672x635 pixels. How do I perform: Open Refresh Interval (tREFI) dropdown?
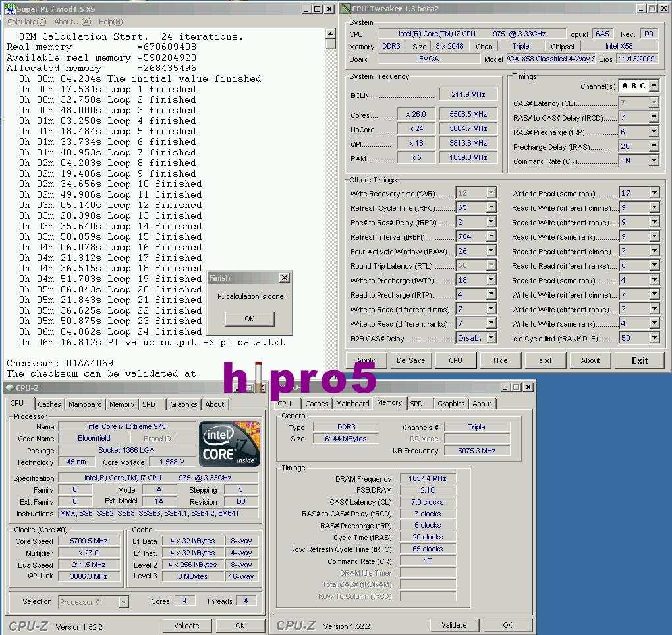491,236
